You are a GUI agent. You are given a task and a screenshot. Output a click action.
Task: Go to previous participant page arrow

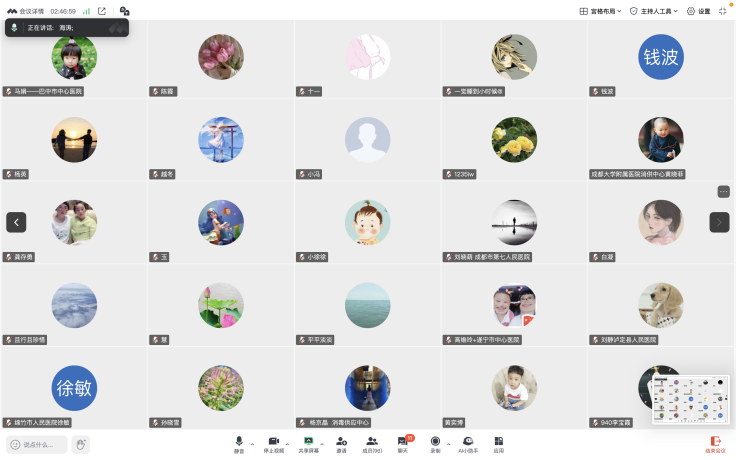pyautogui.click(x=16, y=222)
